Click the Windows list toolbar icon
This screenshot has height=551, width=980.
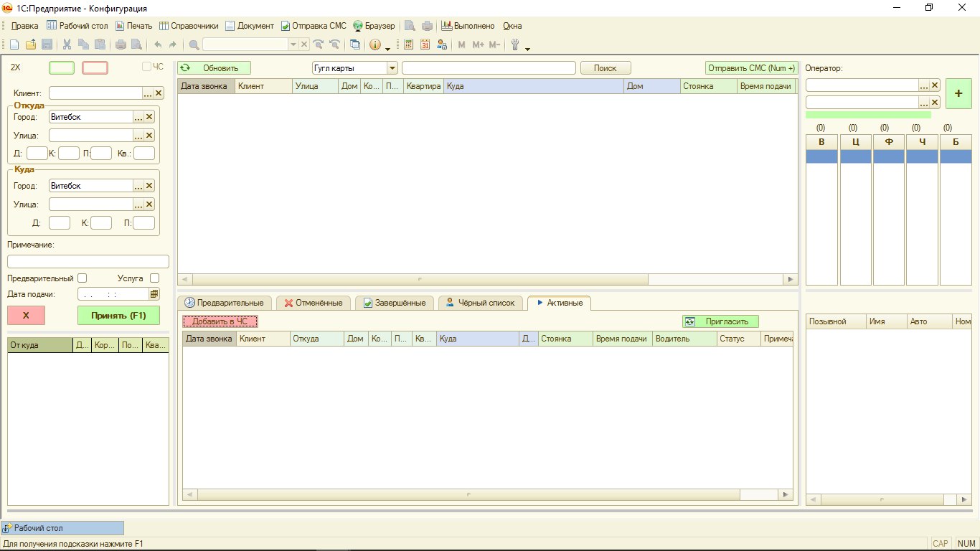(x=355, y=44)
